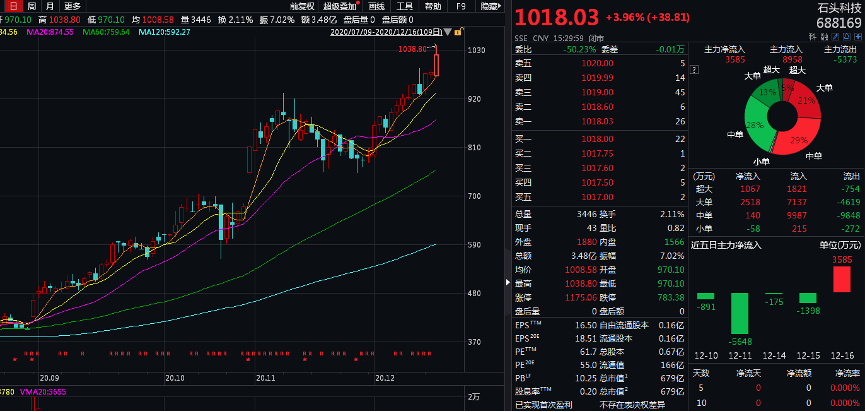Click the 融 margin trading tag icon

[x=825, y=36]
